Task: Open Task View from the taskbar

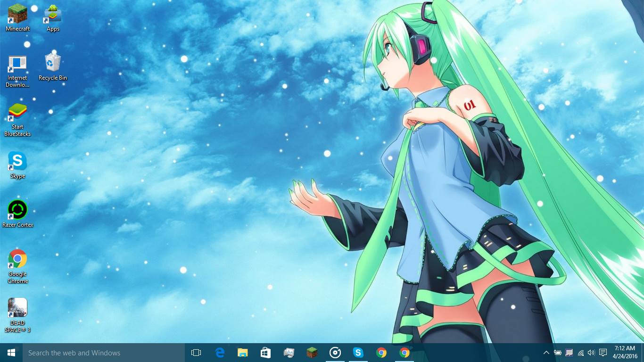Action: click(196, 353)
